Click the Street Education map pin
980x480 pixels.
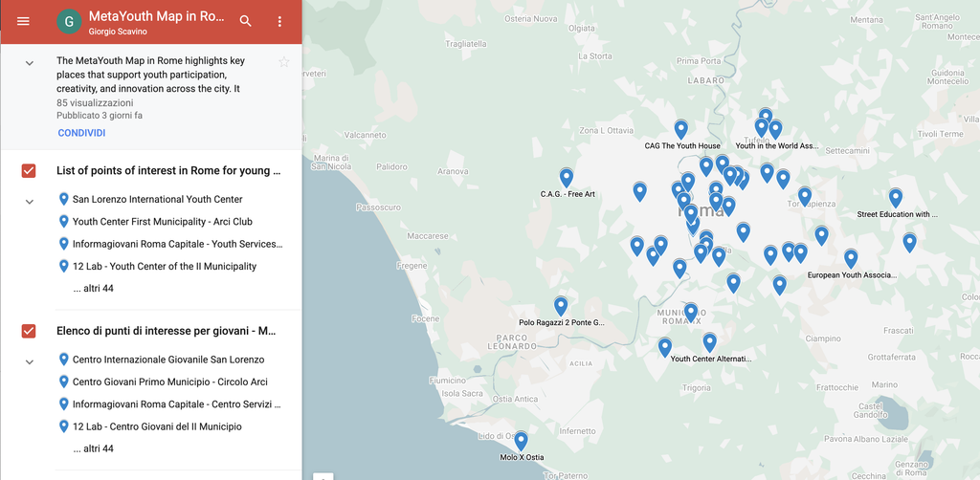896,198
